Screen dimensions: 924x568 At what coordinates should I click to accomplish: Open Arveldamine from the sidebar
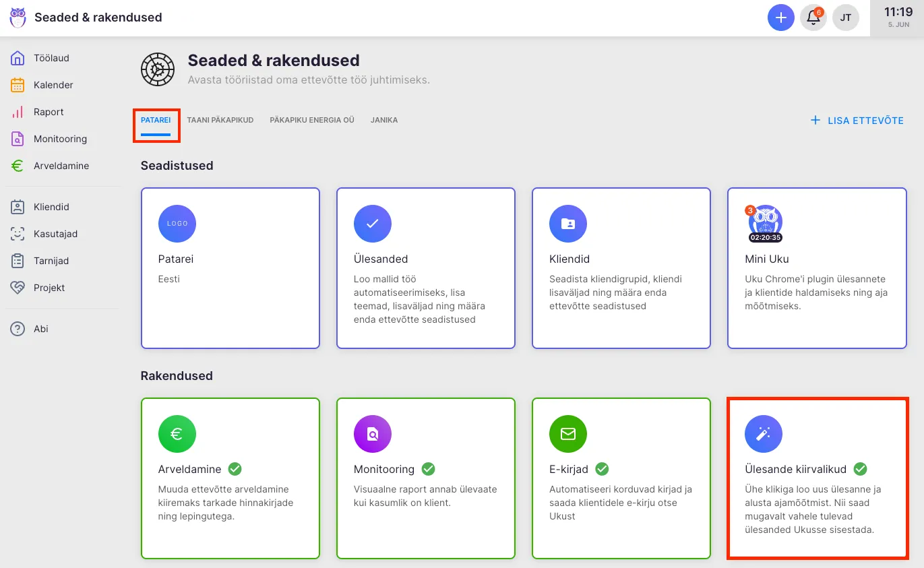coord(61,166)
